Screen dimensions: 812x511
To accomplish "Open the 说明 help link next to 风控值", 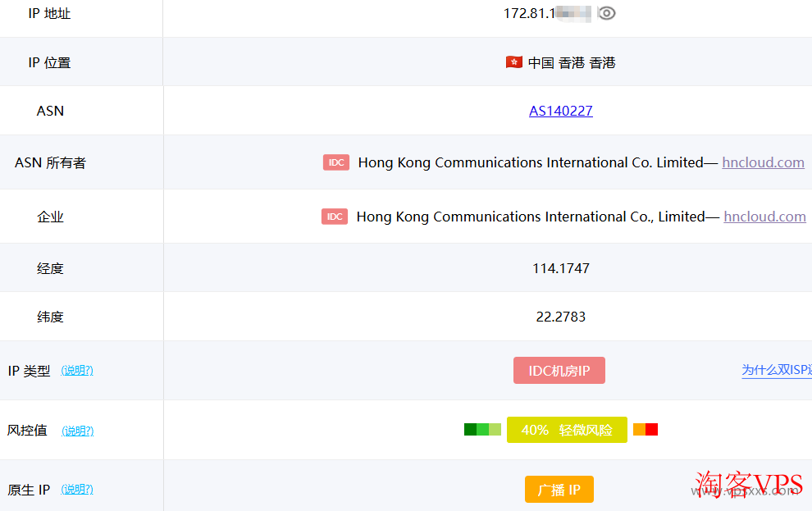I will point(76,431).
